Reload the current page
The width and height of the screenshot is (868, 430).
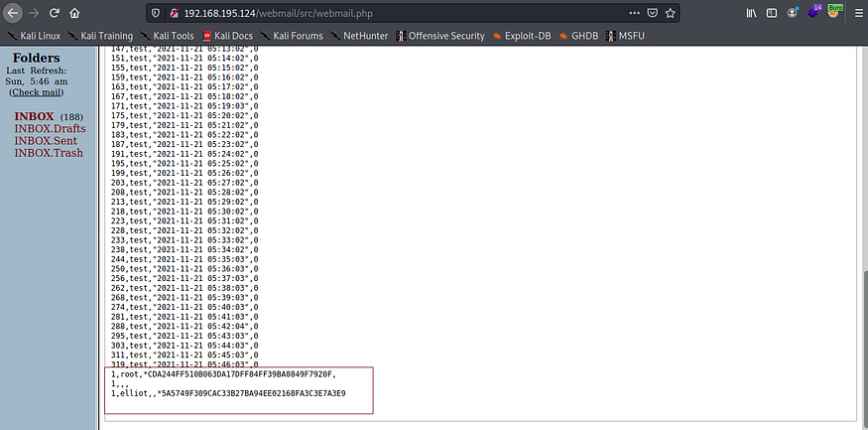54,13
